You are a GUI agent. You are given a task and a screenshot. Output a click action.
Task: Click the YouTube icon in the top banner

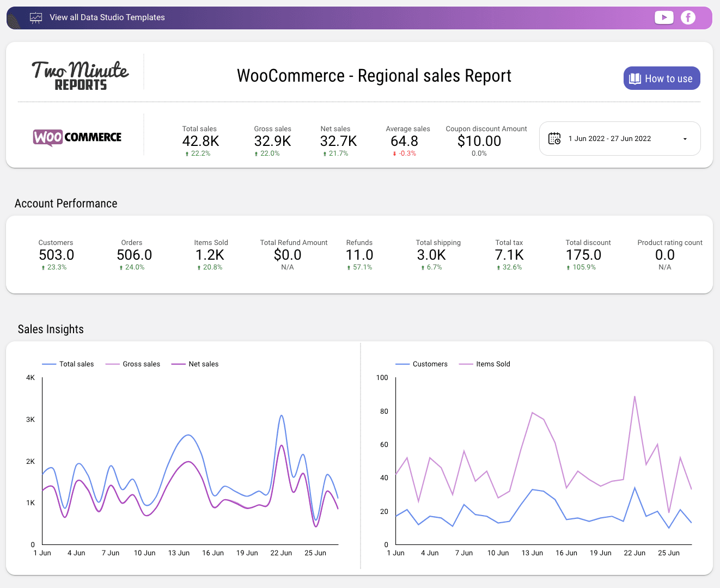664,17
